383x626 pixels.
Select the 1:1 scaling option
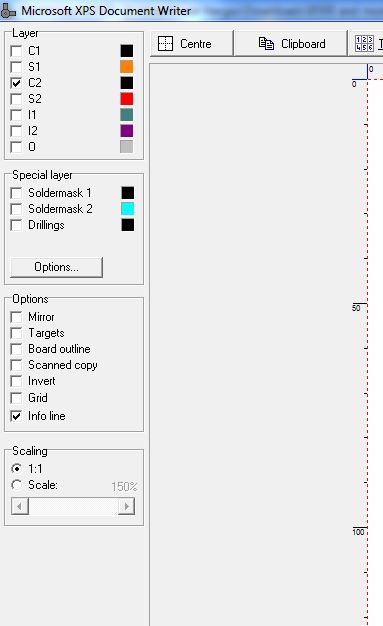(16, 468)
